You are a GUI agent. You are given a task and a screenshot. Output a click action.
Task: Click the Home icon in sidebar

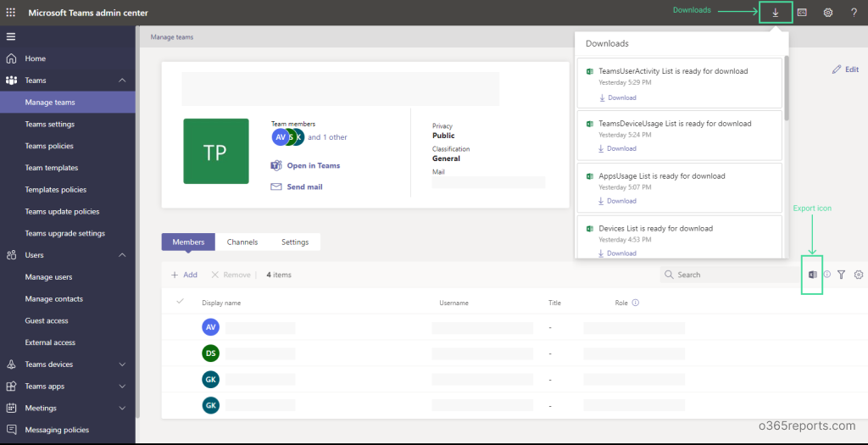click(x=11, y=58)
